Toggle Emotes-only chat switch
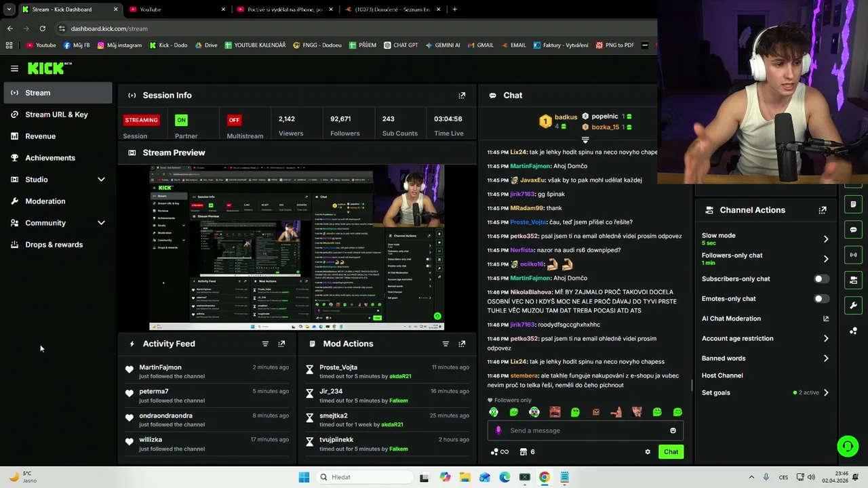 (821, 299)
